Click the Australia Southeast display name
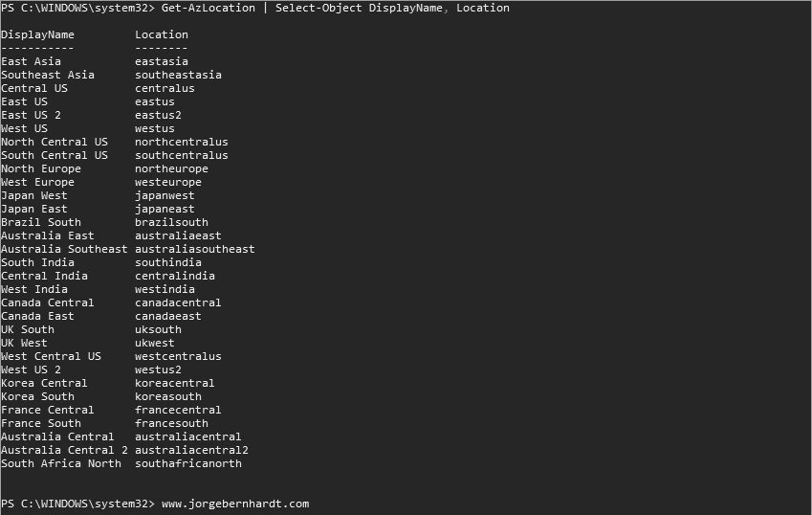The height and width of the screenshot is (515, 812). coord(64,249)
